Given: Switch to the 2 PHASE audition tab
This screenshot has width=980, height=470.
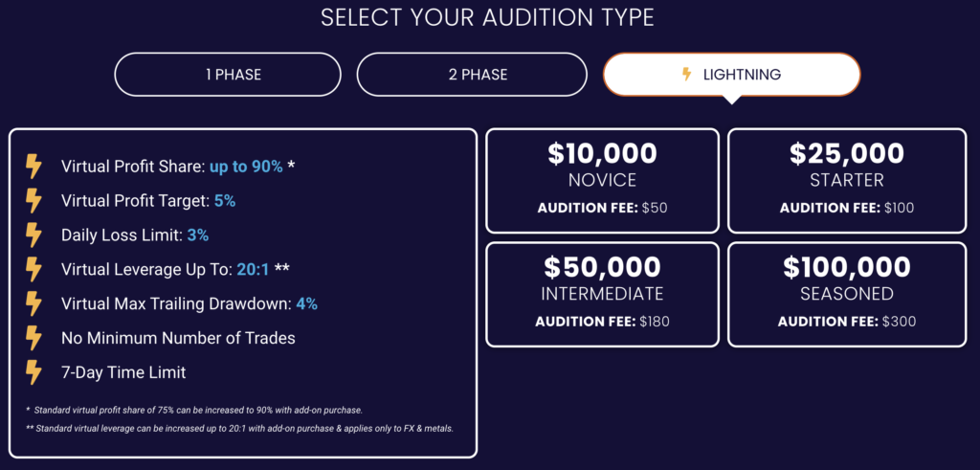Looking at the screenshot, I should 472,75.
